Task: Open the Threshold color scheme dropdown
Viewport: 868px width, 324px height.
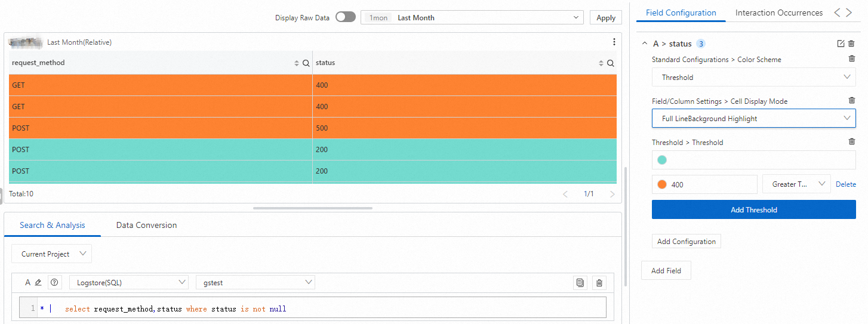Action: [x=753, y=77]
